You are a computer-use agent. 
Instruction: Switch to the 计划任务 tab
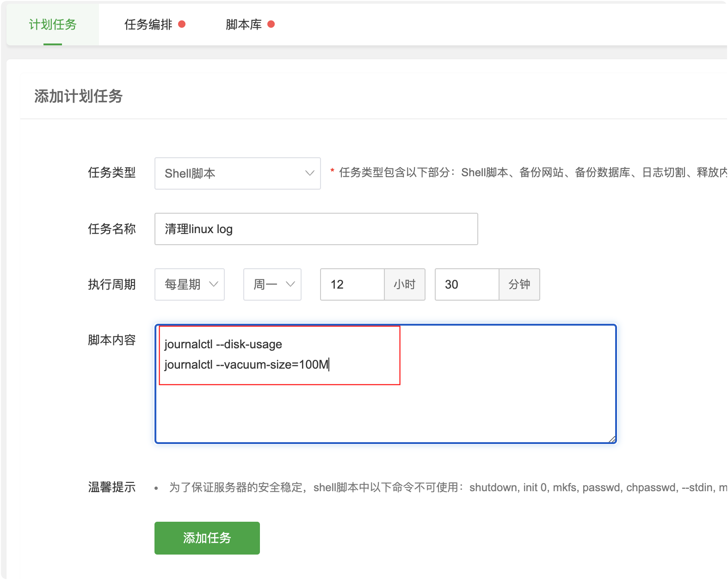click(53, 25)
